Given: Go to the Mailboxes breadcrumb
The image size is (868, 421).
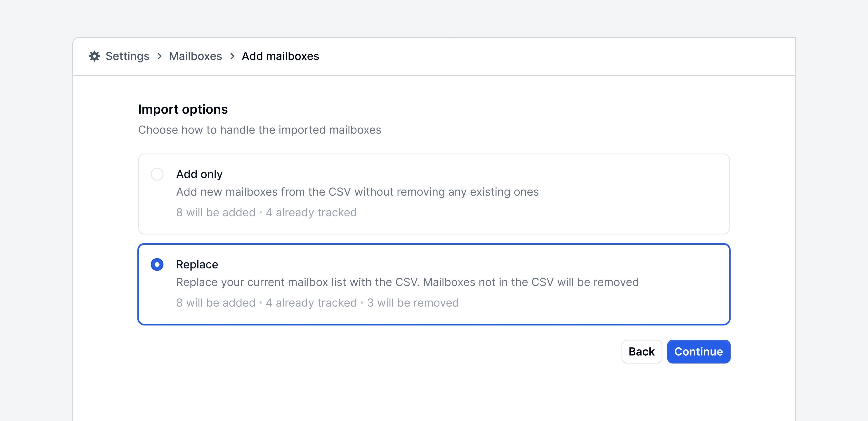Looking at the screenshot, I should click(x=196, y=56).
